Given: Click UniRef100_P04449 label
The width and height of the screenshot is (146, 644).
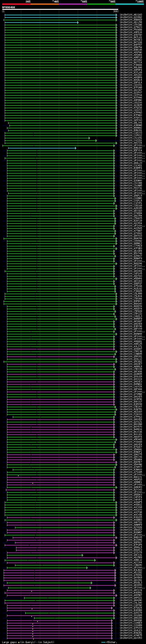Looking at the screenshot, I should point(131,442).
